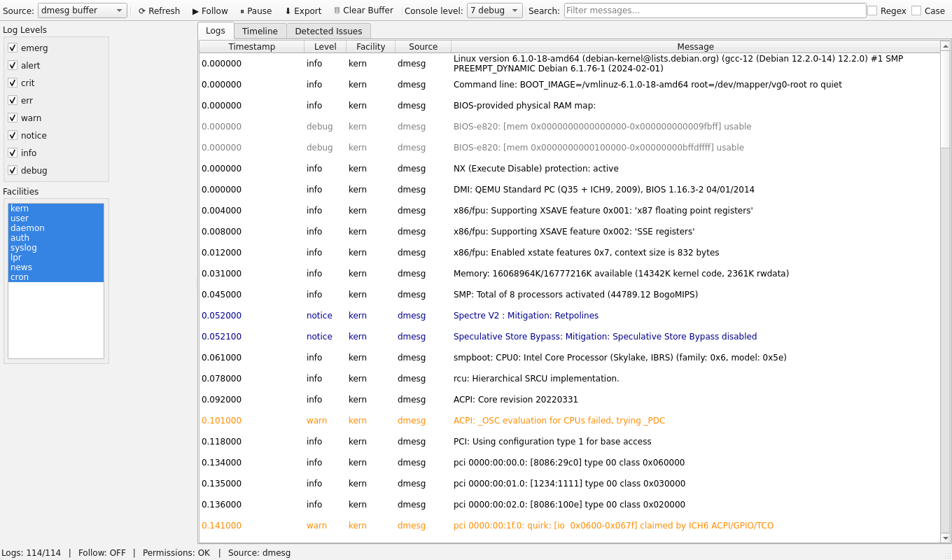952x560 pixels.
Task: Sort by Level column header
Action: point(325,47)
